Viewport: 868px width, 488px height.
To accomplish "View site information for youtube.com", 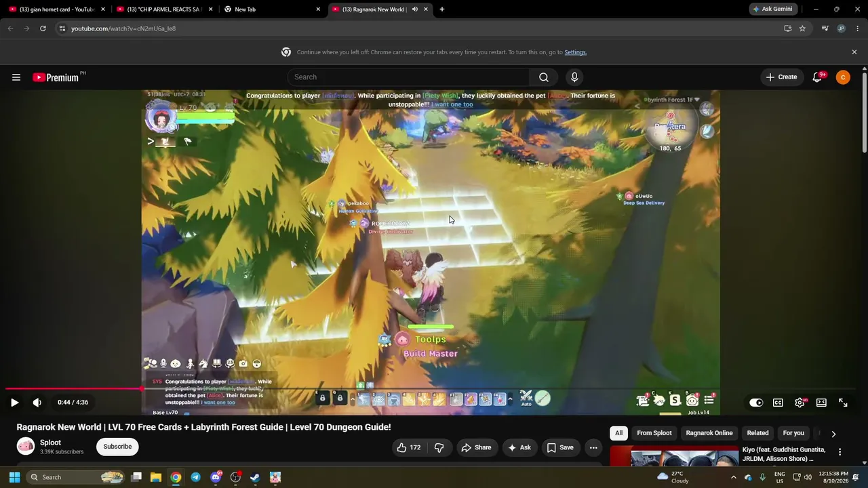I will click(62, 28).
